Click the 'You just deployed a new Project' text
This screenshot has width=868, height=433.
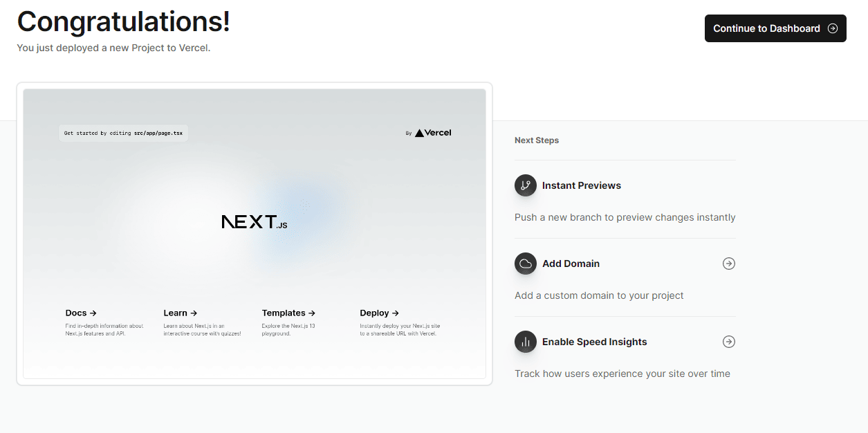coord(113,48)
